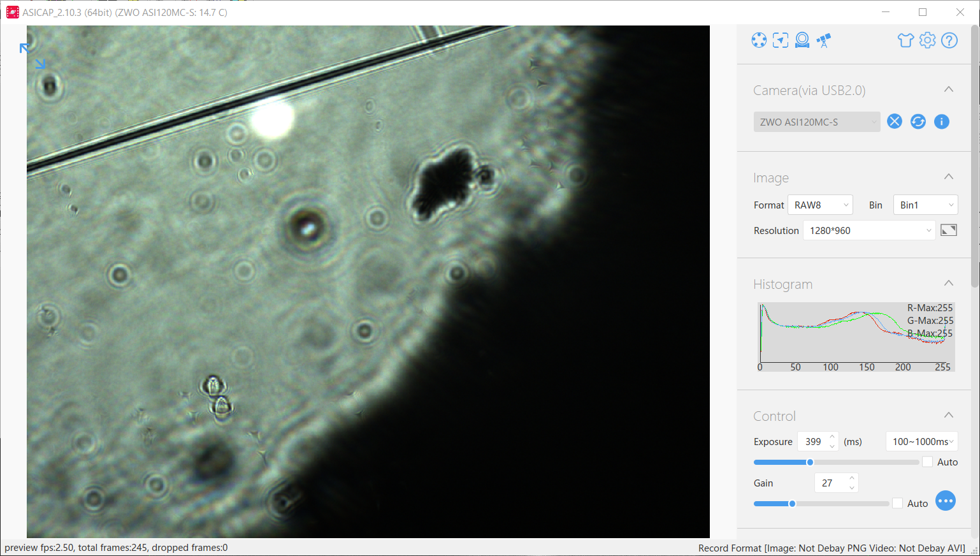Show camera info with the blue i icon
Image resolution: width=980 pixels, height=556 pixels.
point(942,121)
